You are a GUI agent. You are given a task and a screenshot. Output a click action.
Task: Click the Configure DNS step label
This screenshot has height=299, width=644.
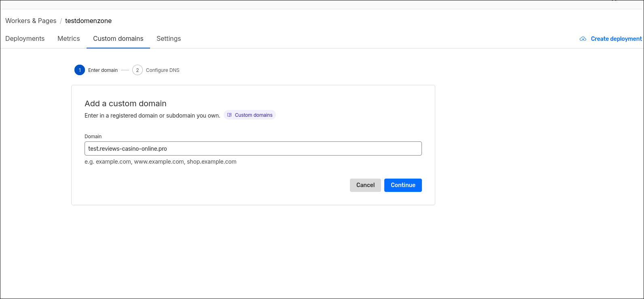pos(163,70)
